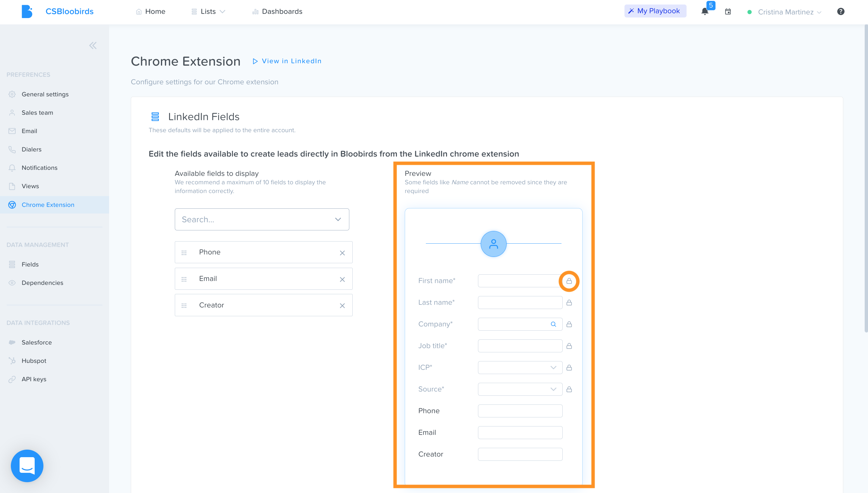Open Dialers preferences
Viewport: 868px width, 493px height.
pyautogui.click(x=32, y=149)
